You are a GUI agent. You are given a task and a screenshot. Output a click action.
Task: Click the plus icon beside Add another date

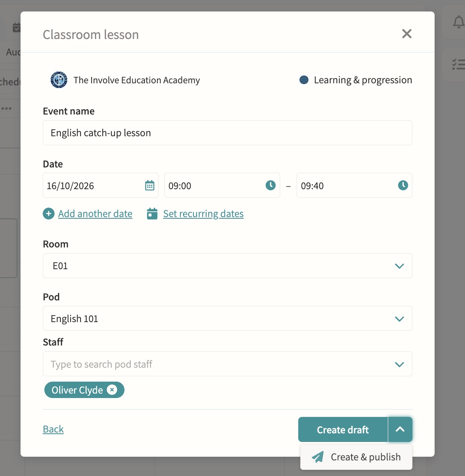click(x=48, y=214)
